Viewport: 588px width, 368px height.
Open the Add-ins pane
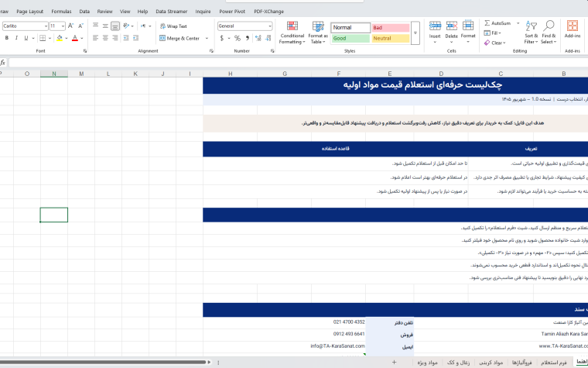coord(573,29)
